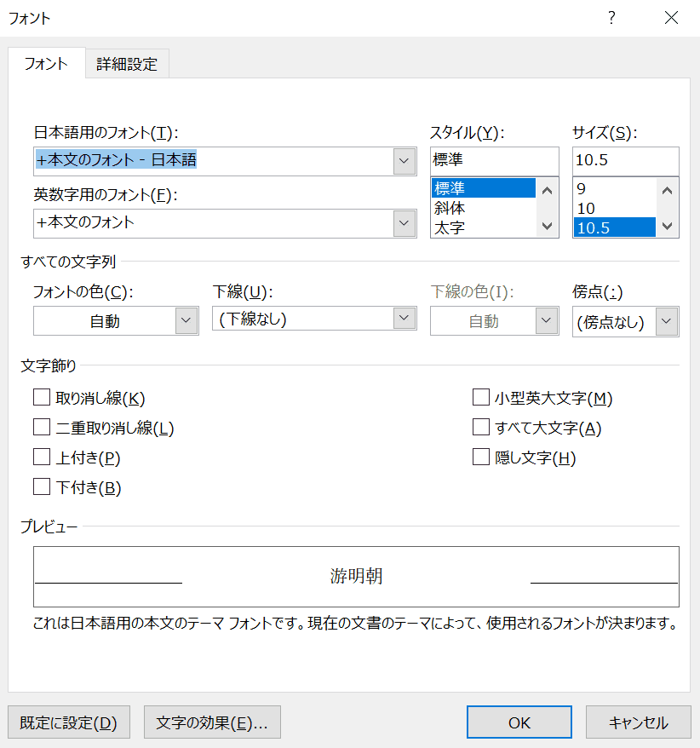Check the すべて大文字 option
Image resolution: width=700 pixels, height=748 pixels.
[x=481, y=427]
